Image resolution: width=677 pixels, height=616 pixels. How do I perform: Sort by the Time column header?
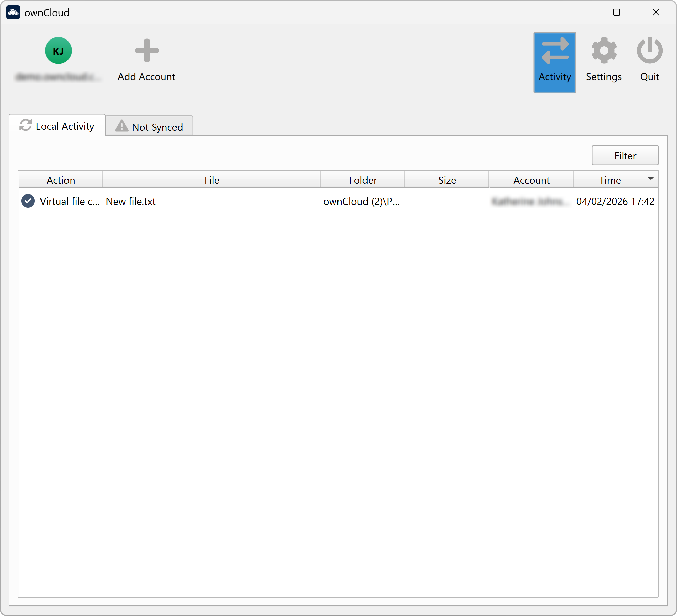[x=616, y=180]
